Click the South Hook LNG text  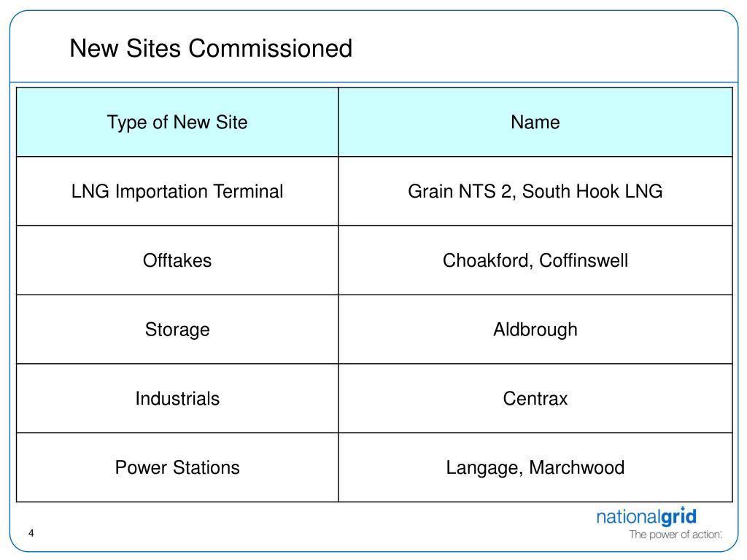coord(592,192)
